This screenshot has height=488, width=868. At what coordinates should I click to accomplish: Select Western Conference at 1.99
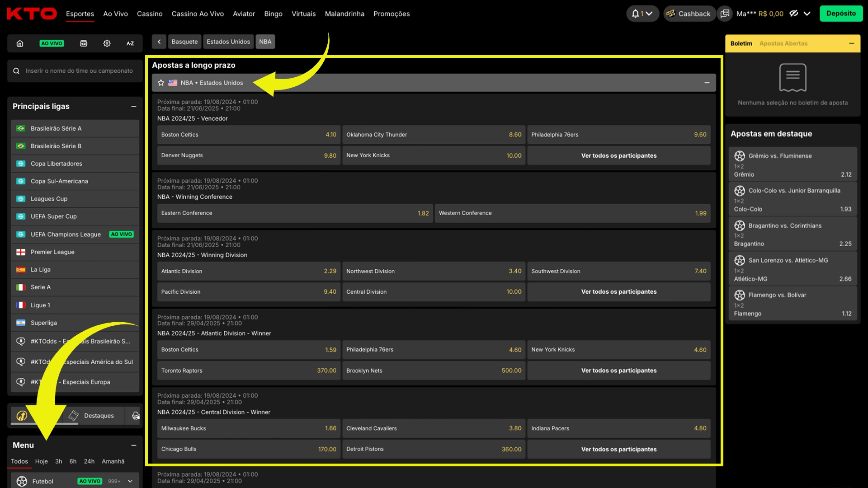click(x=572, y=213)
